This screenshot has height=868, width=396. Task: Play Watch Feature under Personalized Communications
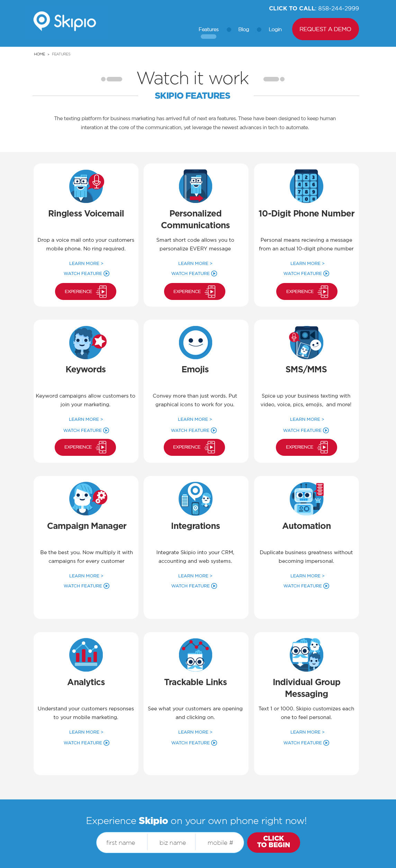pyautogui.click(x=194, y=273)
